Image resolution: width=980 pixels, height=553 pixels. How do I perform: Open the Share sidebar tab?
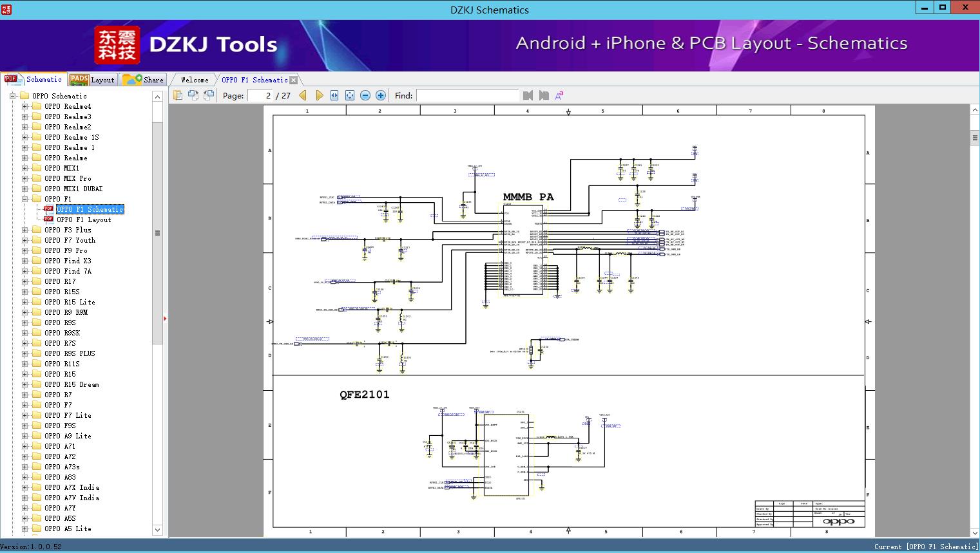[x=143, y=80]
